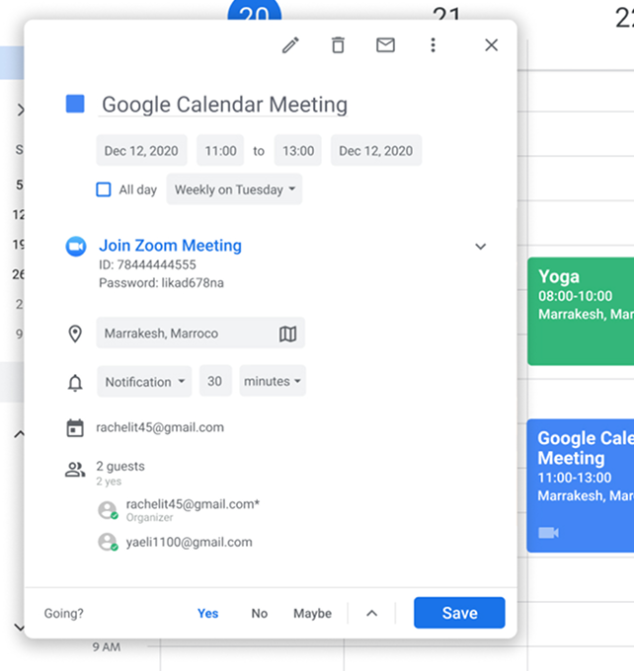This screenshot has width=634, height=672.
Task: Click the Zoom camera icon
Action: coord(76,247)
